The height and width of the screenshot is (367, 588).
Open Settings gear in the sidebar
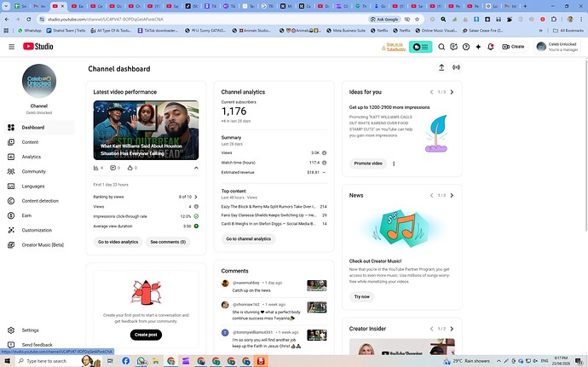[39, 330]
